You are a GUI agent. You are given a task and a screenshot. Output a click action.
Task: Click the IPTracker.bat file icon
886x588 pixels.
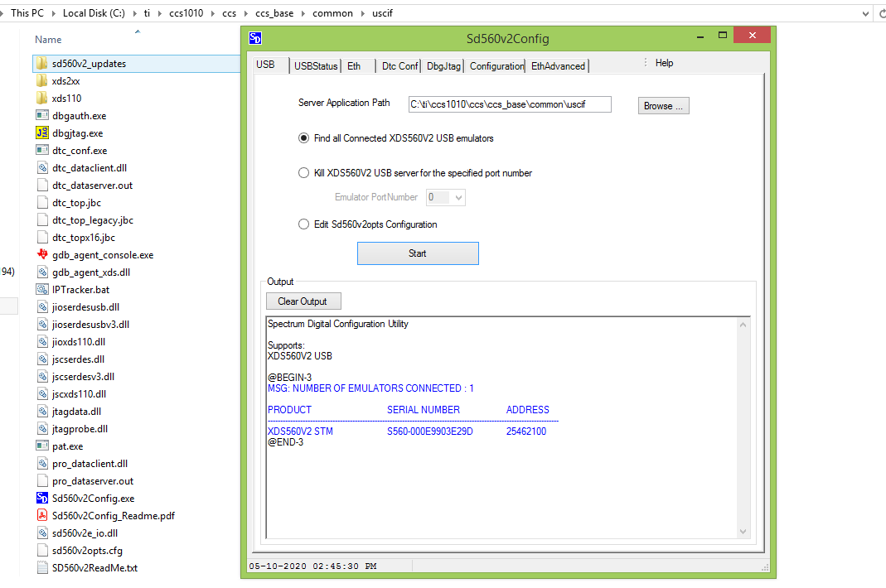coord(41,290)
